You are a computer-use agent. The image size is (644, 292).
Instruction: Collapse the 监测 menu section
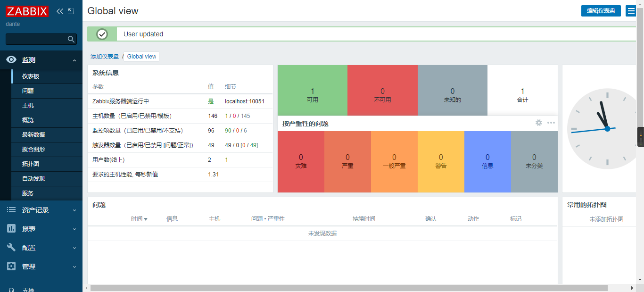point(74,60)
